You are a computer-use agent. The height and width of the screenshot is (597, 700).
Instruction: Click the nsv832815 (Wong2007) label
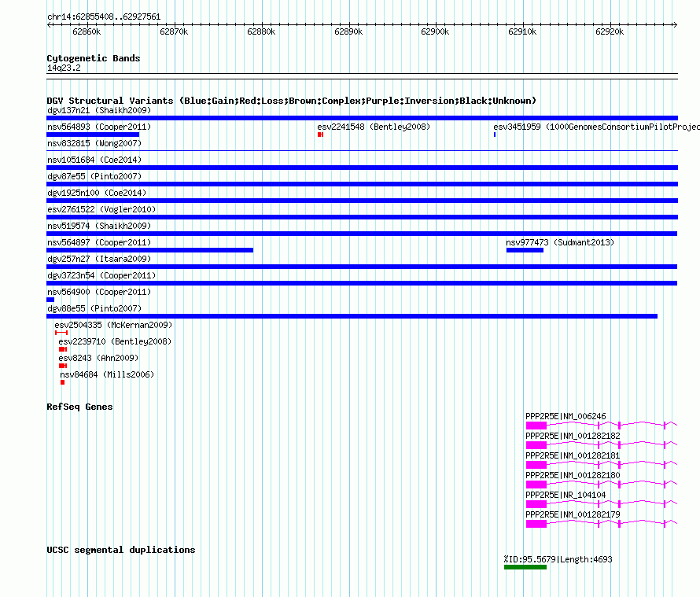click(94, 143)
